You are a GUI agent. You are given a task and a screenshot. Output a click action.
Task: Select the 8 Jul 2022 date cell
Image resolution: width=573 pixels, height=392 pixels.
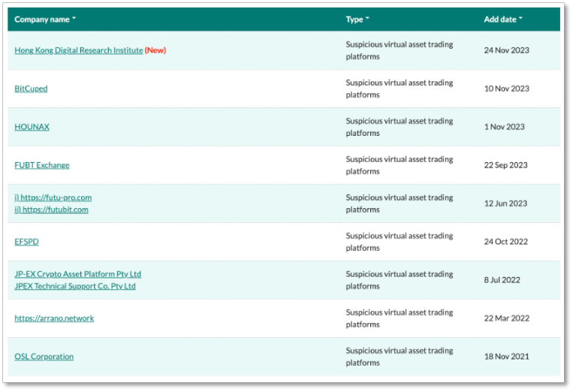(x=502, y=280)
